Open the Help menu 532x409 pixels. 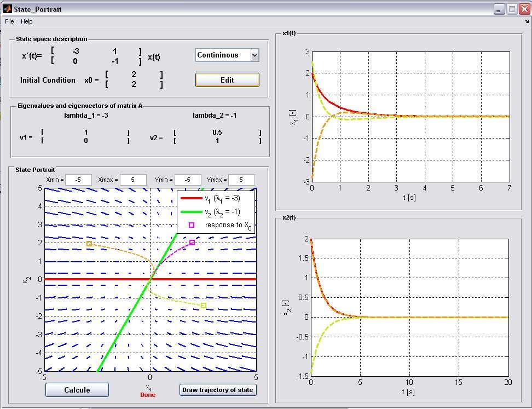pos(27,21)
